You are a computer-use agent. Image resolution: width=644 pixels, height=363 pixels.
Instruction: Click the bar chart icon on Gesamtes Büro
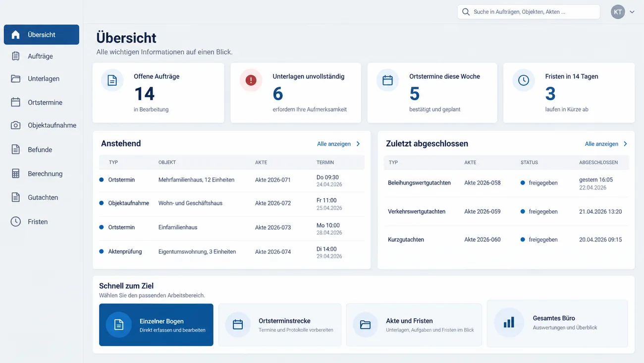click(509, 323)
